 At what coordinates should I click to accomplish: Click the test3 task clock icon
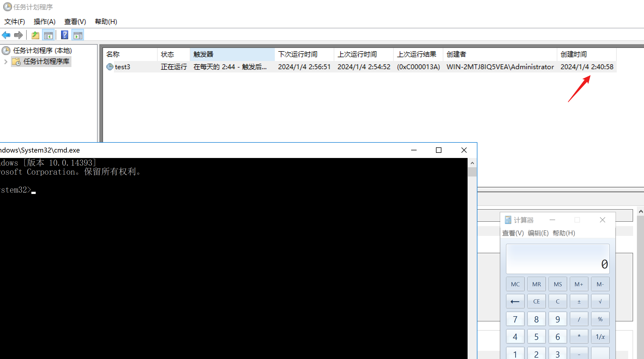tap(110, 67)
